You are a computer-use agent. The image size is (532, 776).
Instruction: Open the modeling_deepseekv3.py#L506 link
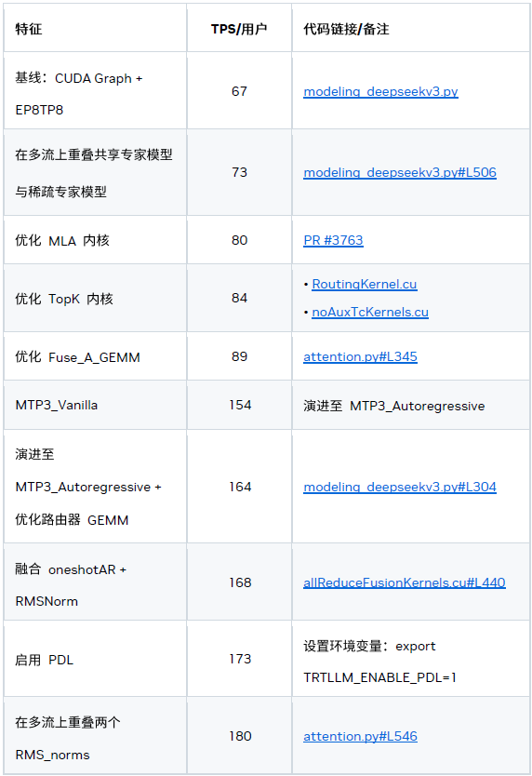400,173
